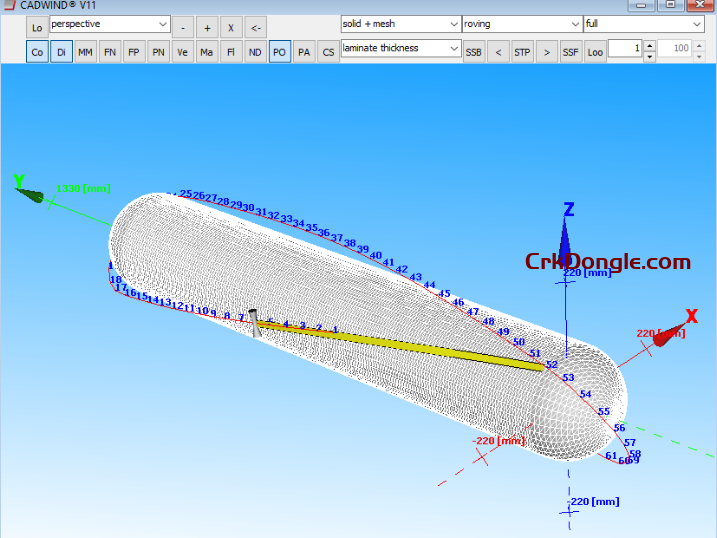
Task: Click the '>' next step button
Action: [x=546, y=52]
